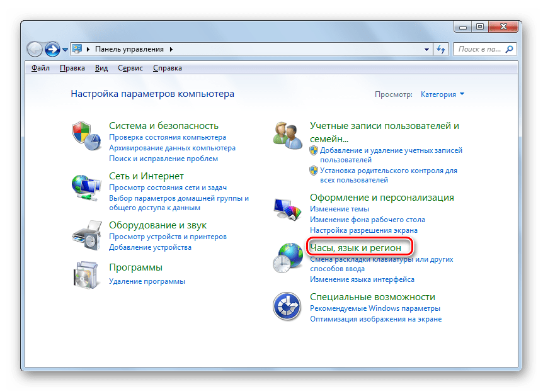
Task: Close the Control Panel window
Action: coord(503,26)
